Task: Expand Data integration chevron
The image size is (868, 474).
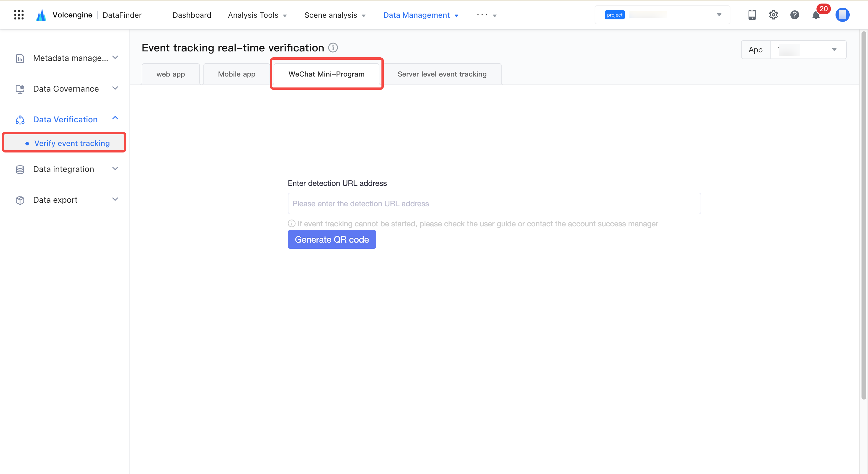Action: pyautogui.click(x=115, y=169)
